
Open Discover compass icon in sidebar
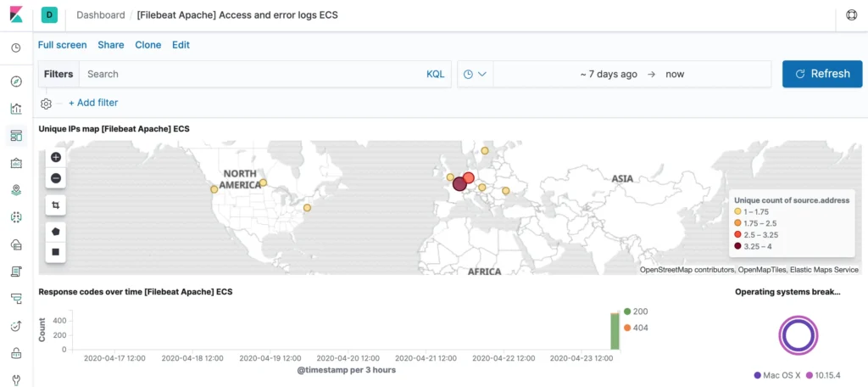[16, 82]
